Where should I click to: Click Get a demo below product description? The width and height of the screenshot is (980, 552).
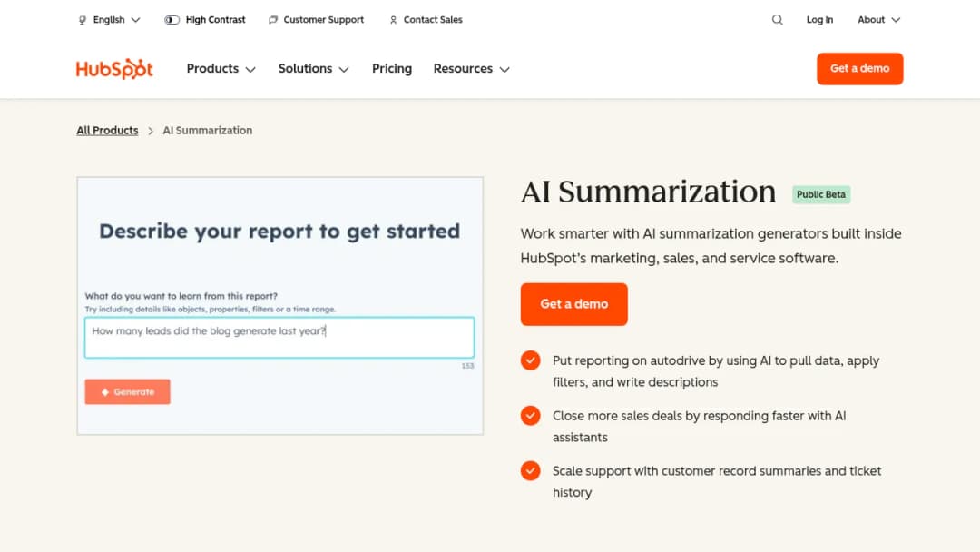coord(573,304)
